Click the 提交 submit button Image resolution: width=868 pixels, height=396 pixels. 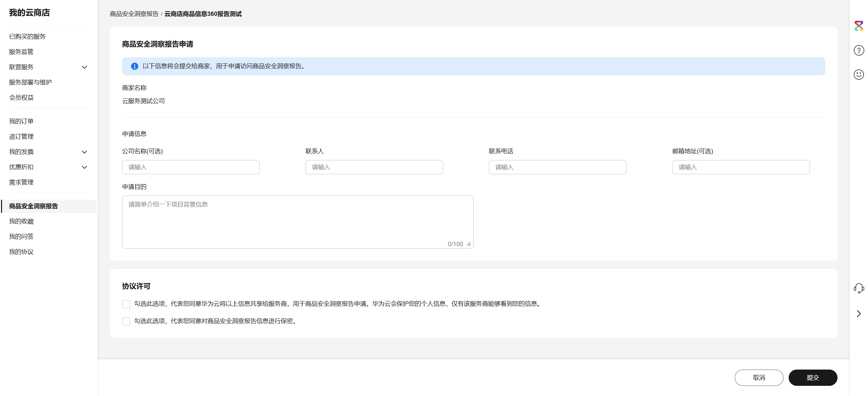click(813, 378)
